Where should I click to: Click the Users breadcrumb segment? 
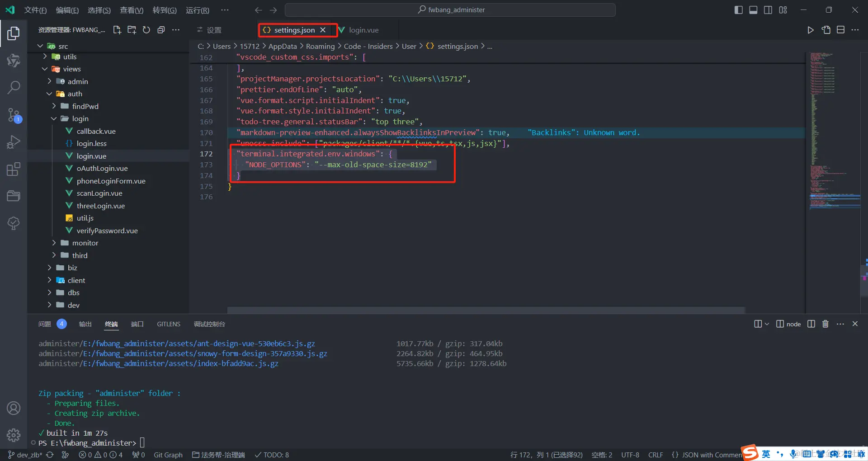point(222,46)
